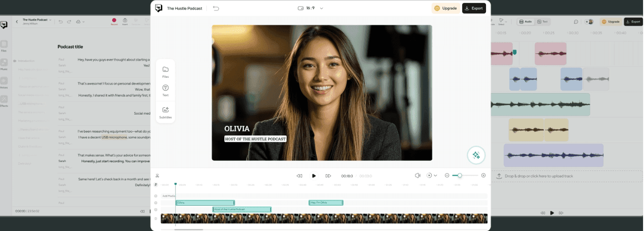
Task: Rewind playback in the video editor
Action: pyautogui.click(x=299, y=176)
